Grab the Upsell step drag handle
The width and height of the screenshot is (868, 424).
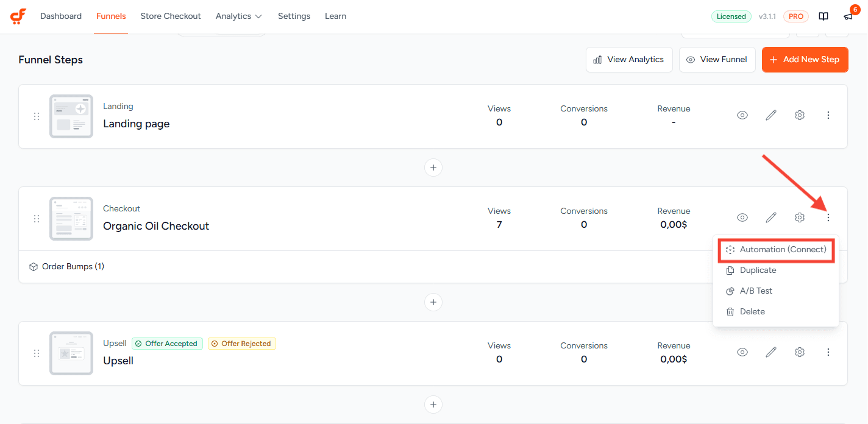pos(37,353)
